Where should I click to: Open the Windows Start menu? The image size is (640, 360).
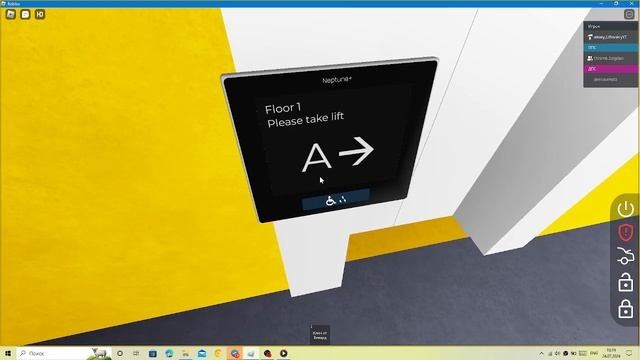8,353
